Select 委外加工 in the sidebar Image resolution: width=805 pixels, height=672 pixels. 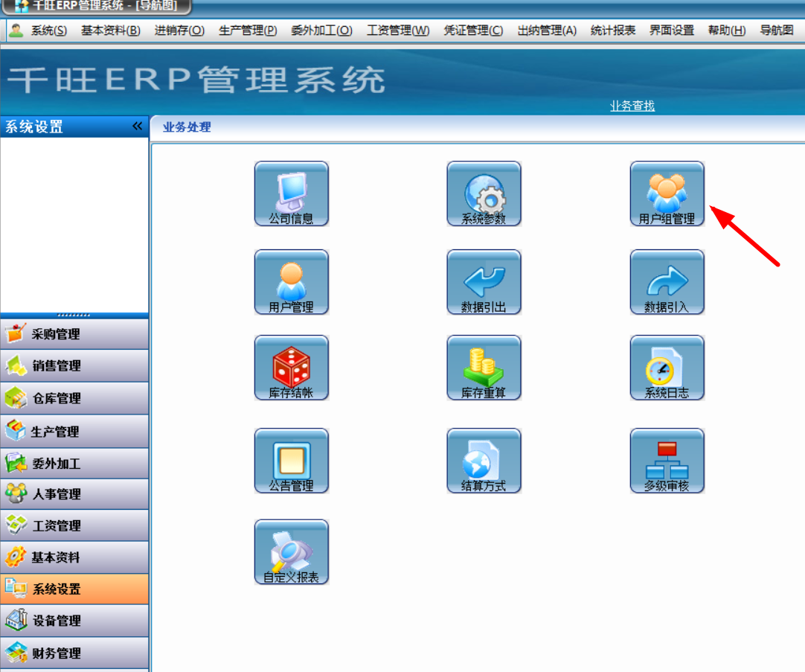[74, 464]
